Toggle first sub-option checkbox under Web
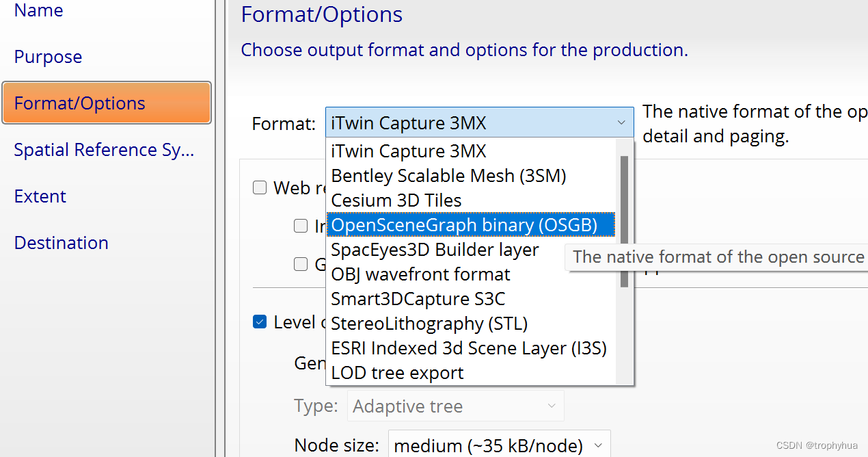 point(301,226)
